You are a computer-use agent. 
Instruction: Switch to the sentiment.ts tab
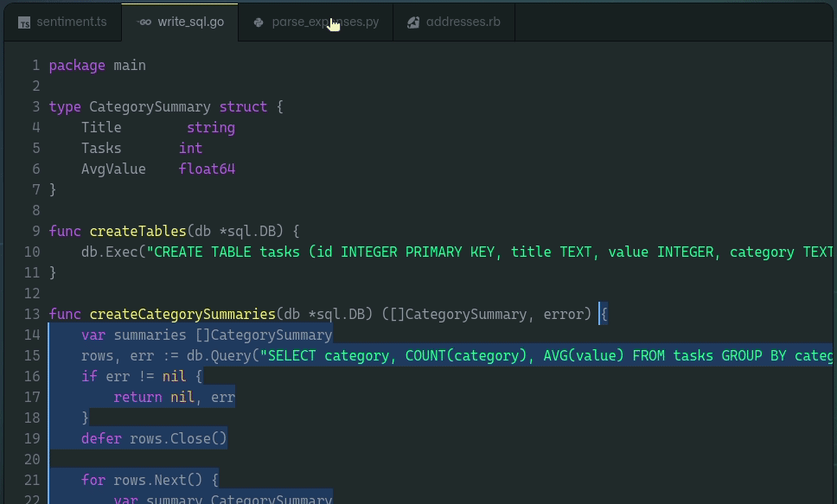62,22
